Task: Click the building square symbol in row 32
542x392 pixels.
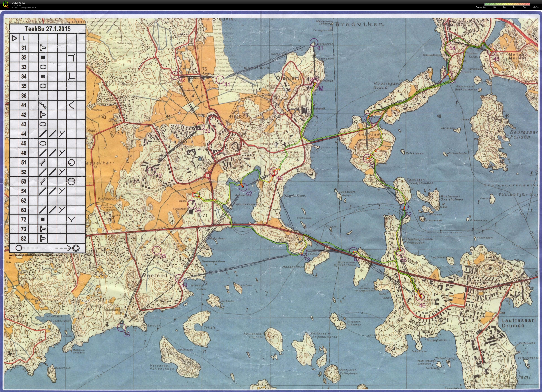Action: [x=43, y=57]
